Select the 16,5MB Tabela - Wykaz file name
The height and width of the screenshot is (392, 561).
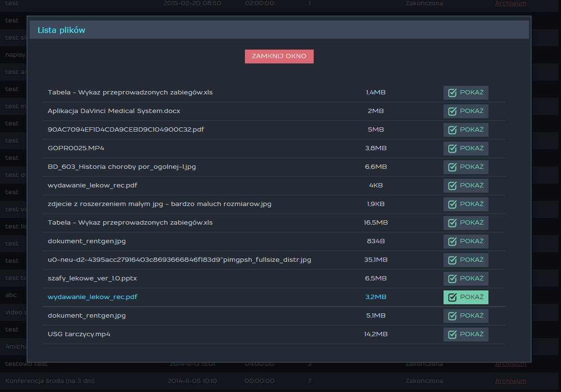(130, 222)
